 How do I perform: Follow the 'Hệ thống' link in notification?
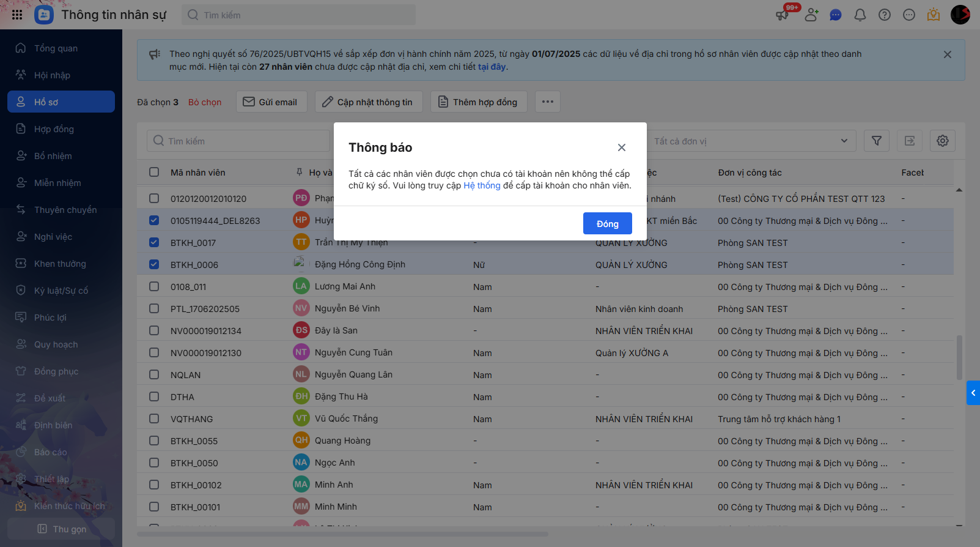pos(482,185)
